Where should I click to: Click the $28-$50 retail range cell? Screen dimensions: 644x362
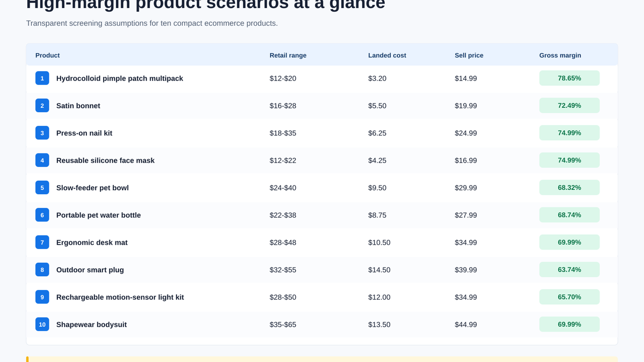283,297
